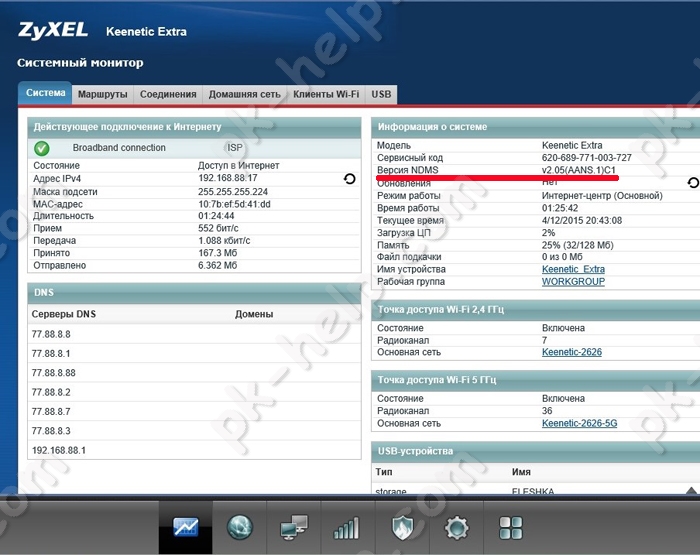
Task: Open the Home network computers icon
Action: [294, 527]
